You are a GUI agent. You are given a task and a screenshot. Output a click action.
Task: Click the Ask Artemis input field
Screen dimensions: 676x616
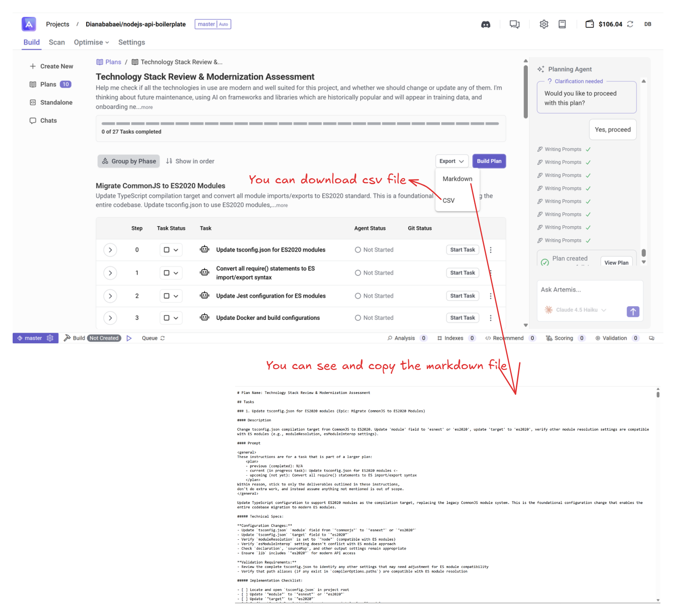589,290
